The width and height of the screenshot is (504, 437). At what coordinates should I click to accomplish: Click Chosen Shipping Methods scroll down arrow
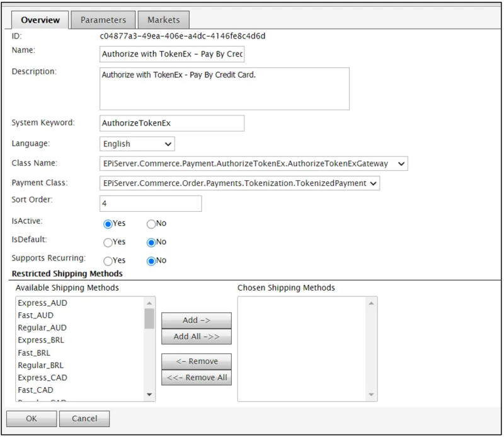pyautogui.click(x=371, y=395)
